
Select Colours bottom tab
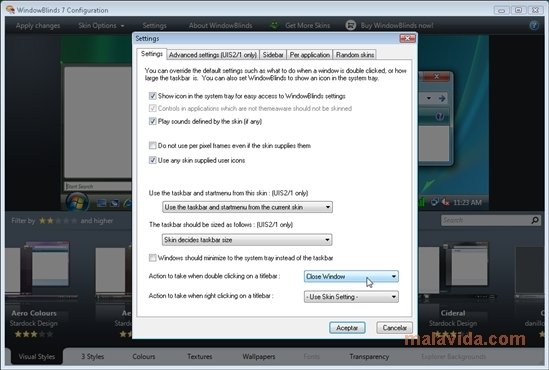point(144,357)
